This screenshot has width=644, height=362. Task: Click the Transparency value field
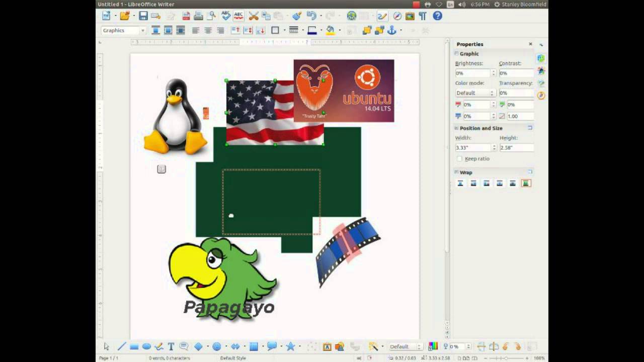pos(516,93)
